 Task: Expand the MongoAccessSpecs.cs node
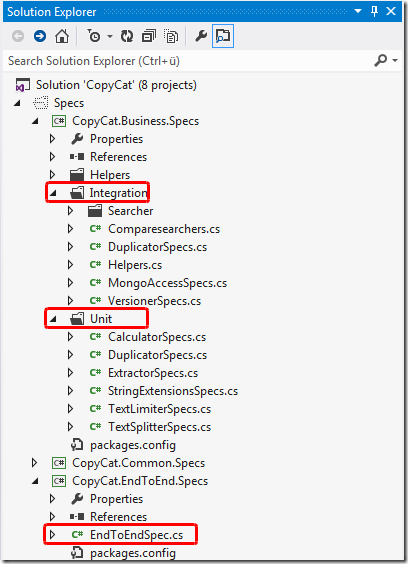click(71, 283)
